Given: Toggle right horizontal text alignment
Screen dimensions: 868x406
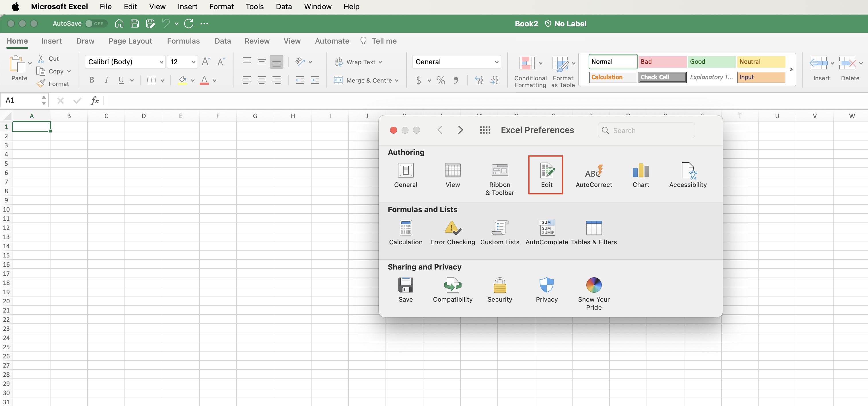Looking at the screenshot, I should (277, 80).
